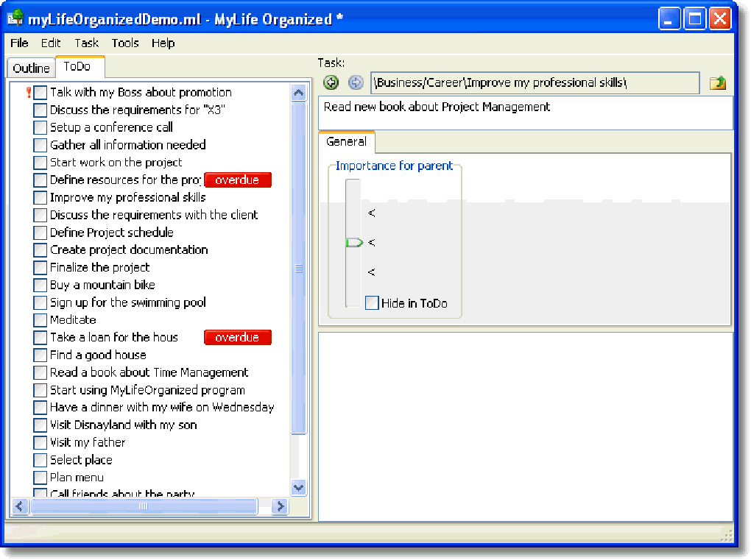The height and width of the screenshot is (560, 751).
Task: Select 'Start using MyLifeOrganized program' task
Action: coord(147,390)
